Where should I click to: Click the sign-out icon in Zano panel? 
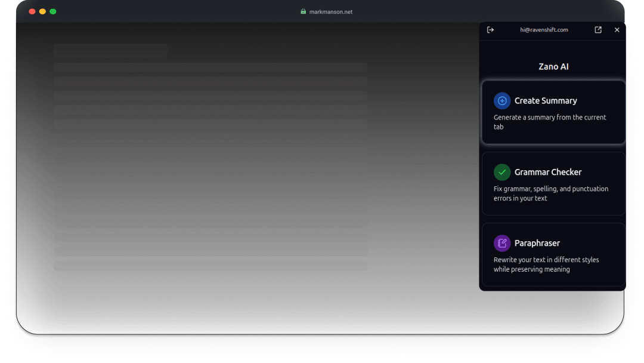(490, 30)
